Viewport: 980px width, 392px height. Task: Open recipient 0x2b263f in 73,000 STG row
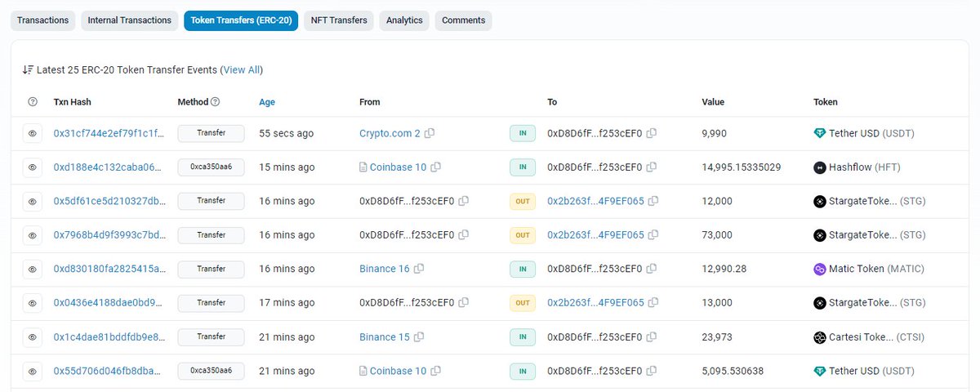pyautogui.click(x=595, y=235)
